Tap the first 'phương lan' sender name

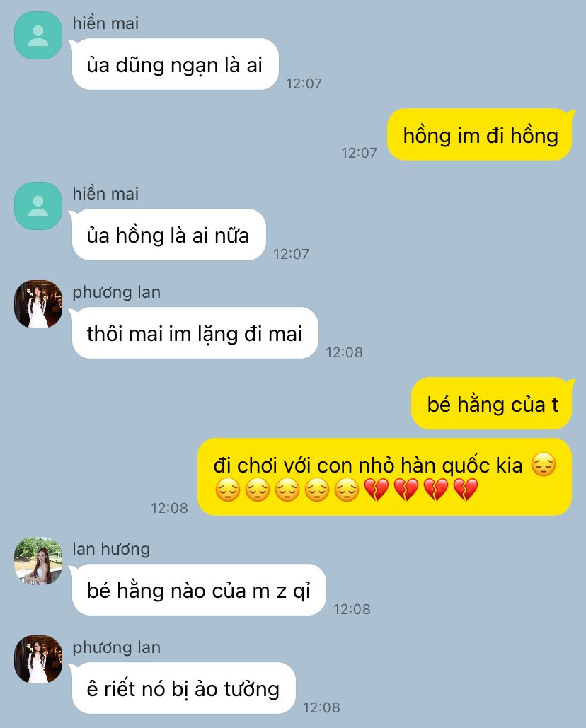(117, 292)
